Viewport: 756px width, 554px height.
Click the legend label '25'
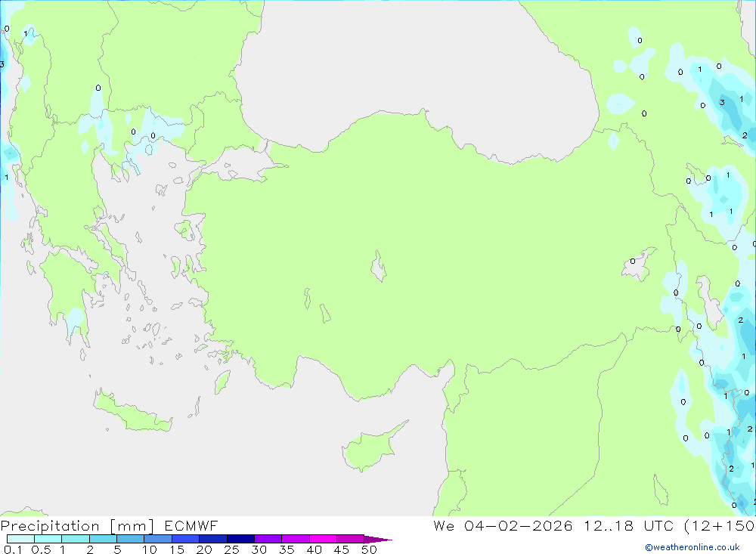coord(231,549)
